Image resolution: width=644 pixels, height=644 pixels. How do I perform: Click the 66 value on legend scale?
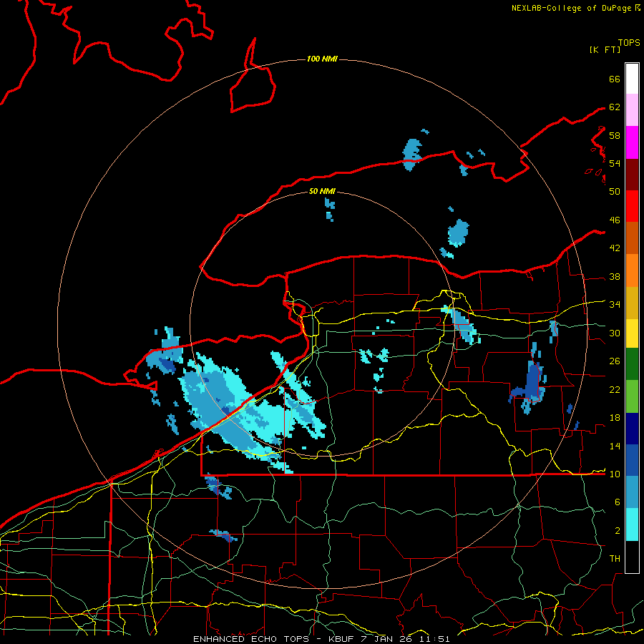pyautogui.click(x=615, y=79)
